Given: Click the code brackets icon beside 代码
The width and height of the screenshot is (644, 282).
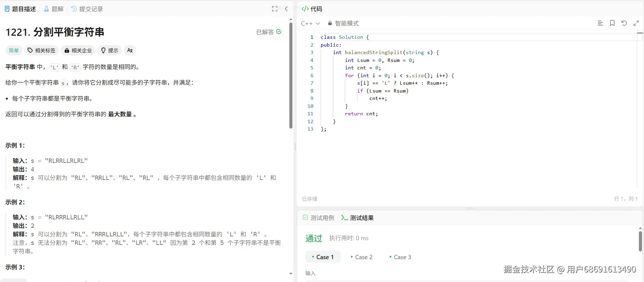Looking at the screenshot, I should tap(305, 9).
